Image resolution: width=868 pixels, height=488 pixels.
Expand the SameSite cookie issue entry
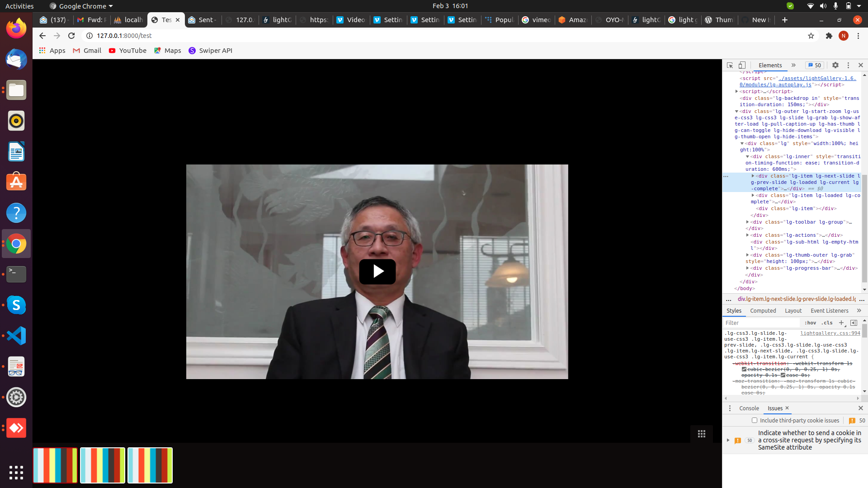tap(728, 440)
